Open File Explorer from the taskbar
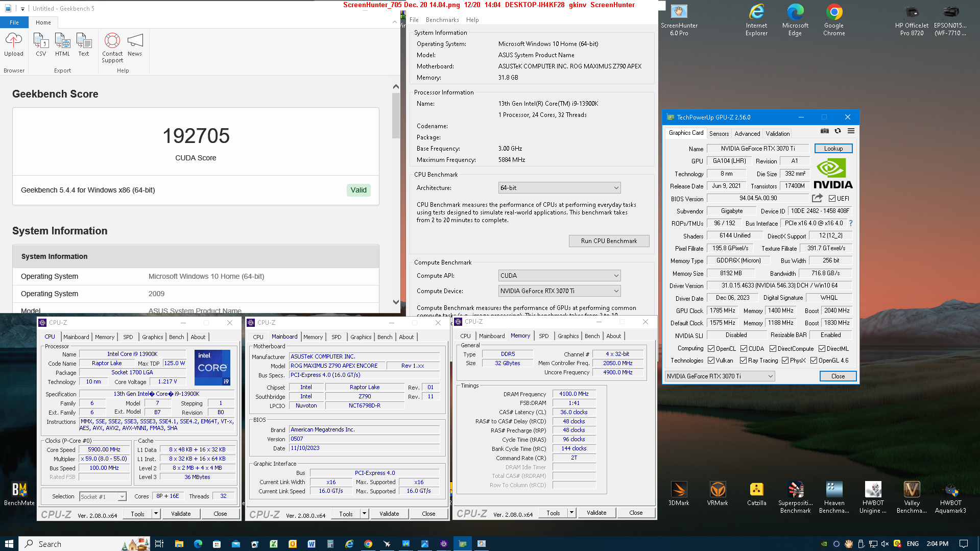 (x=179, y=544)
